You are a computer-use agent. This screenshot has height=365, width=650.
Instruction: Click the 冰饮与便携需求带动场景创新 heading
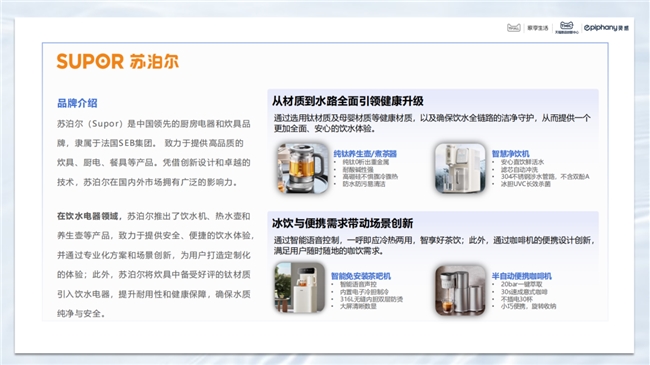pyautogui.click(x=342, y=224)
